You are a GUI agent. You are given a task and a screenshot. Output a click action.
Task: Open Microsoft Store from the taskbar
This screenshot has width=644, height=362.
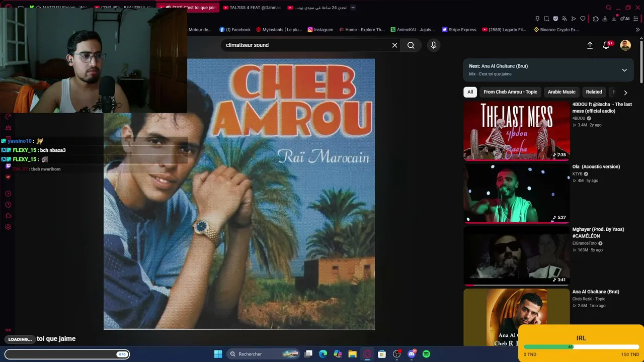pyautogui.click(x=382, y=354)
